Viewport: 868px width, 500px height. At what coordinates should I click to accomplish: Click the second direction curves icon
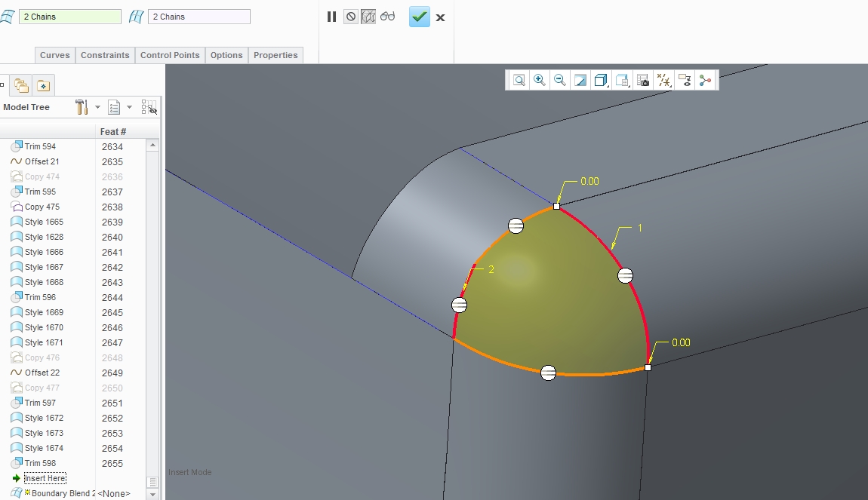[136, 17]
